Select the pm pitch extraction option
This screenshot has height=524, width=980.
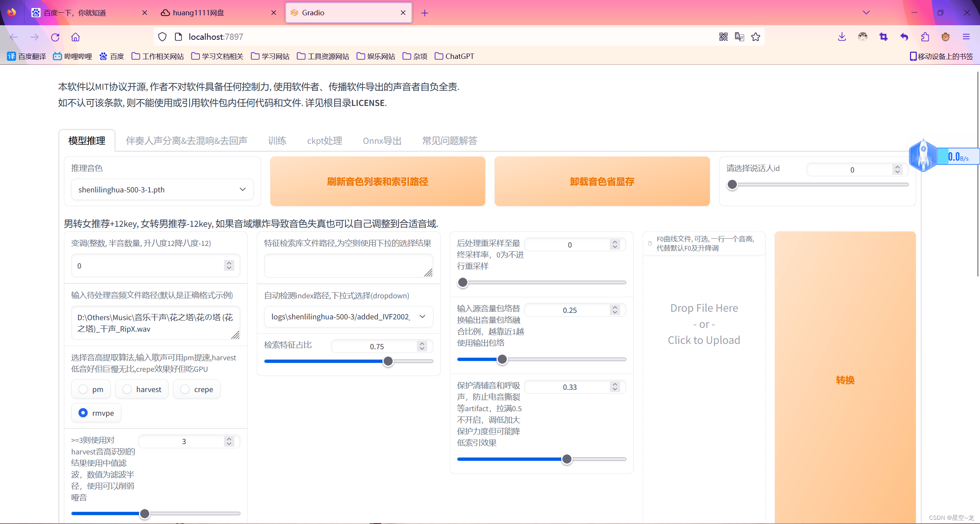(x=83, y=389)
